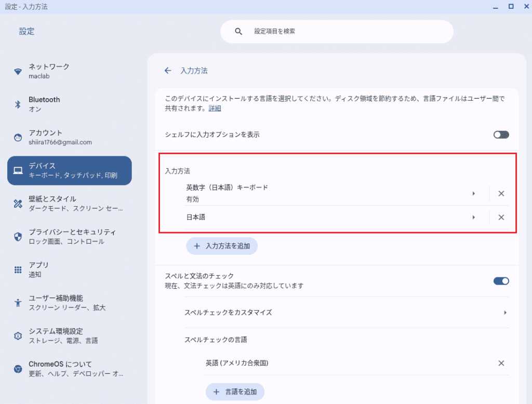Maximize the settings window
The width and height of the screenshot is (532, 404).
click(x=511, y=6)
